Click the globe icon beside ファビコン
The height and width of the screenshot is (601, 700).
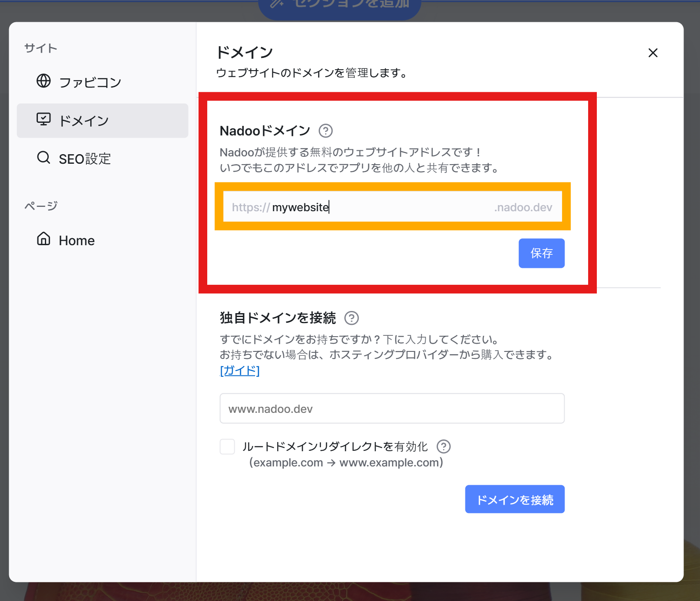tap(44, 81)
